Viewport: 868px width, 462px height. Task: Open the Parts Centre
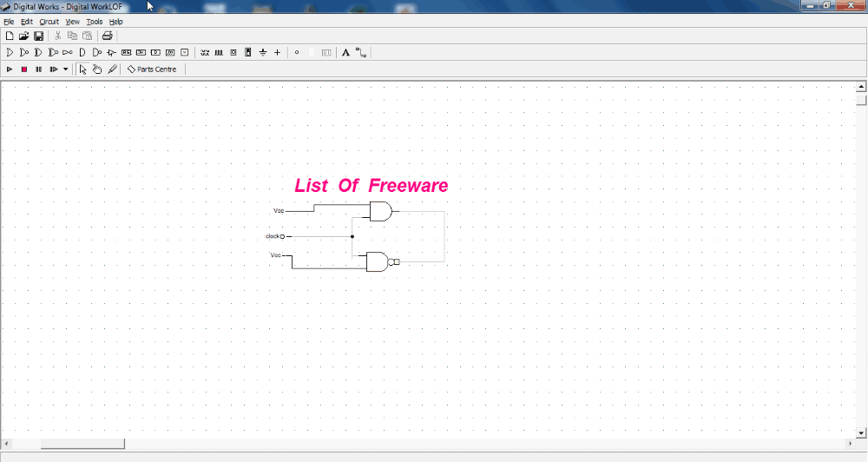(x=152, y=69)
